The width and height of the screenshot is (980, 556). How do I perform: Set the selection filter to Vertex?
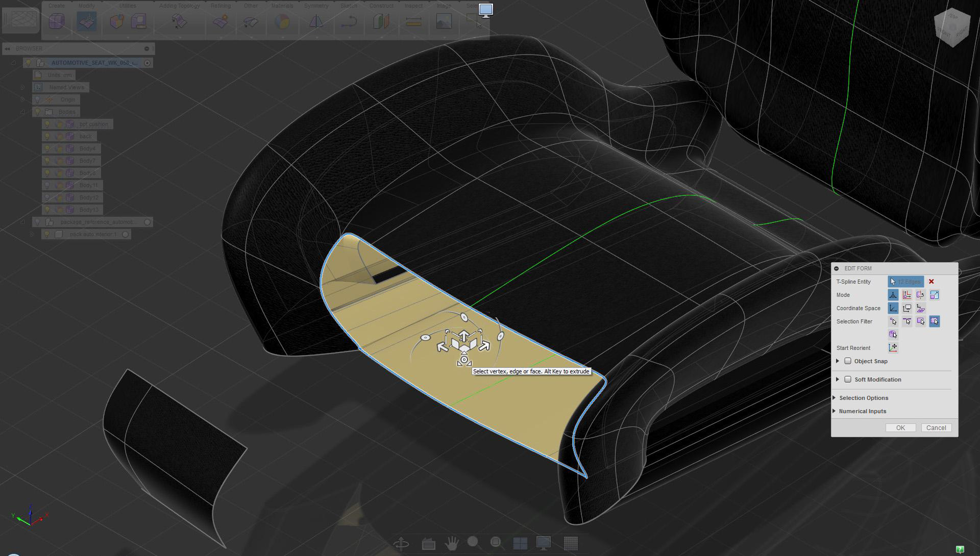(x=893, y=321)
